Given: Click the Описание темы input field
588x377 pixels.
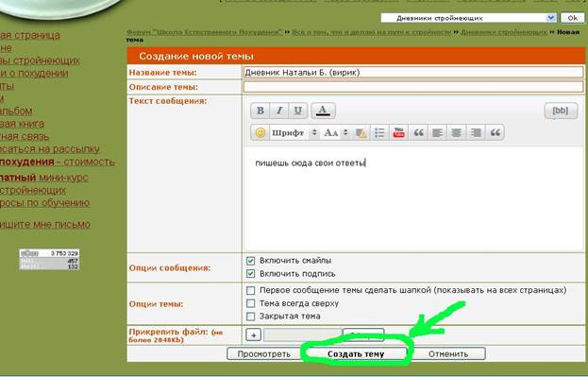Looking at the screenshot, I should pos(413,87).
